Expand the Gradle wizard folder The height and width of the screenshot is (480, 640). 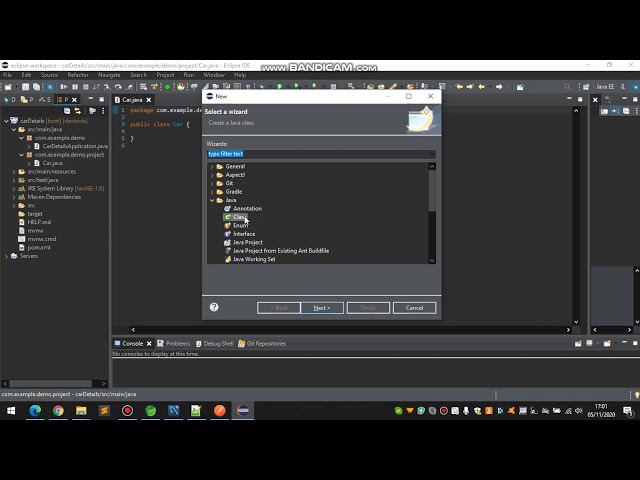212,192
